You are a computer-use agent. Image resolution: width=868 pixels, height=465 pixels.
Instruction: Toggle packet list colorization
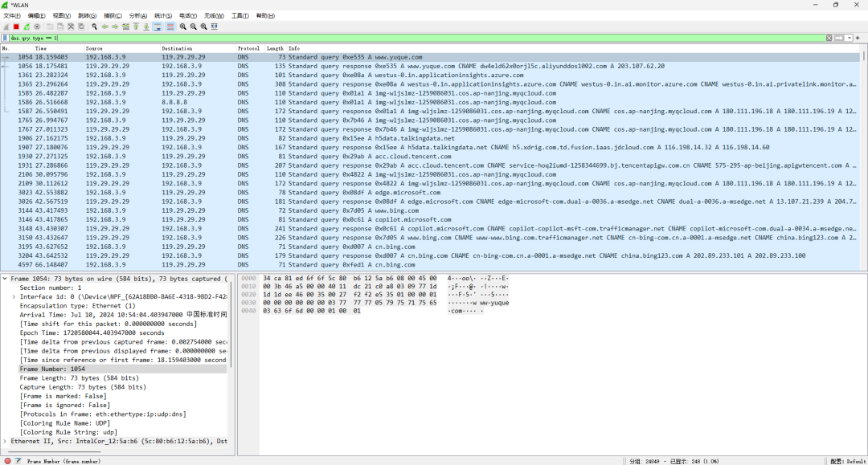pyautogui.click(x=170, y=27)
